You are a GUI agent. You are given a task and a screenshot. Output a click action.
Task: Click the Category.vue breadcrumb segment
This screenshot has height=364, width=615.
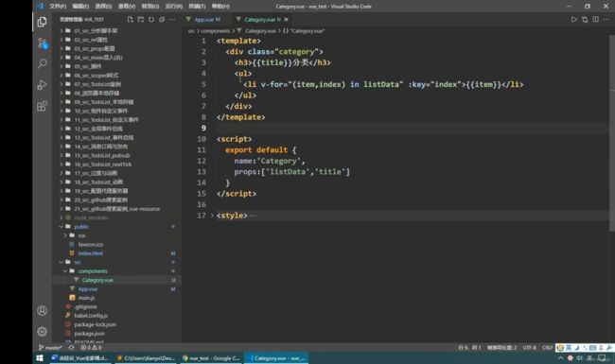260,31
